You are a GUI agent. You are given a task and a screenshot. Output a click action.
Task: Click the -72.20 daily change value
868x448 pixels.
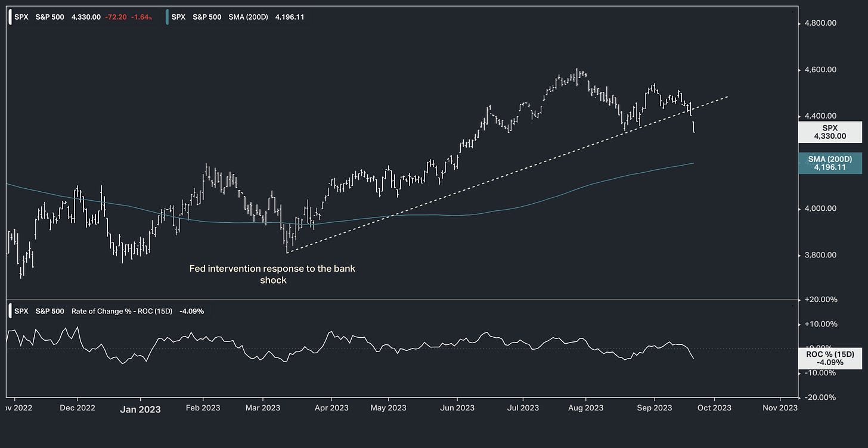116,17
